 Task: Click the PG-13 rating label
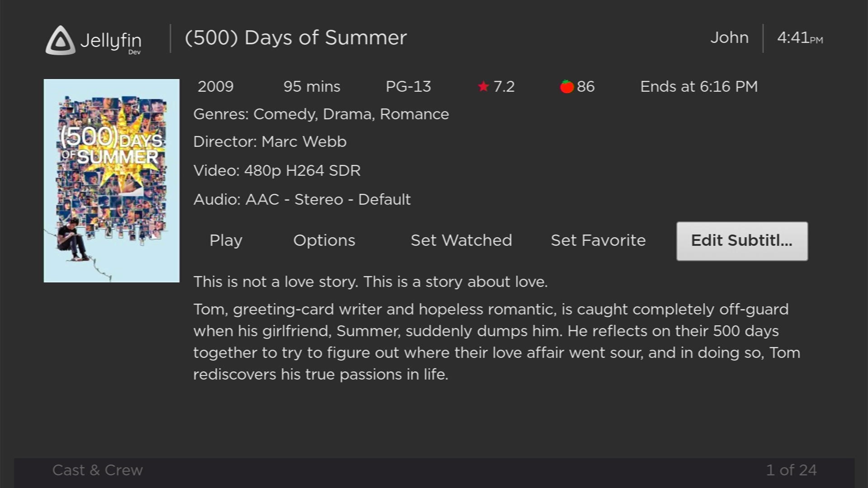(x=408, y=86)
